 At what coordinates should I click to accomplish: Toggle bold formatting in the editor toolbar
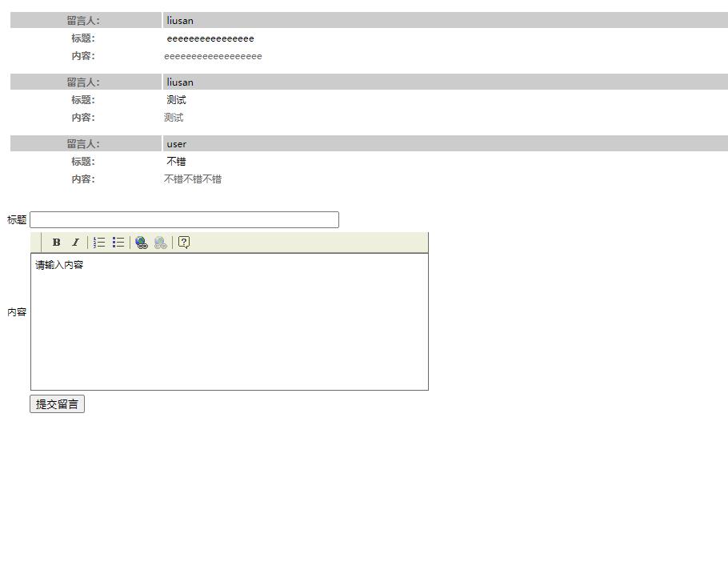(x=56, y=242)
